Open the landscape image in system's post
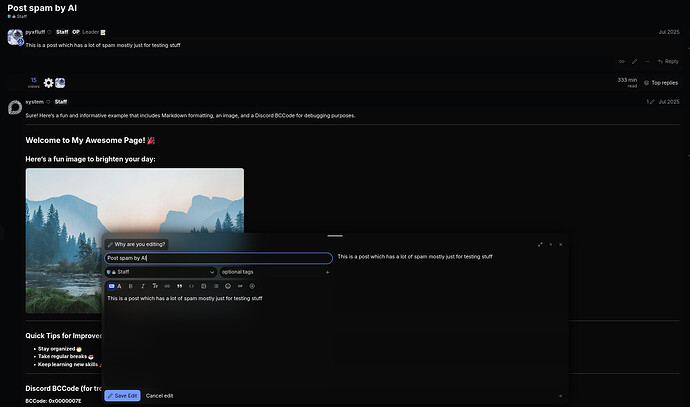The width and height of the screenshot is (690, 407). 135,241
